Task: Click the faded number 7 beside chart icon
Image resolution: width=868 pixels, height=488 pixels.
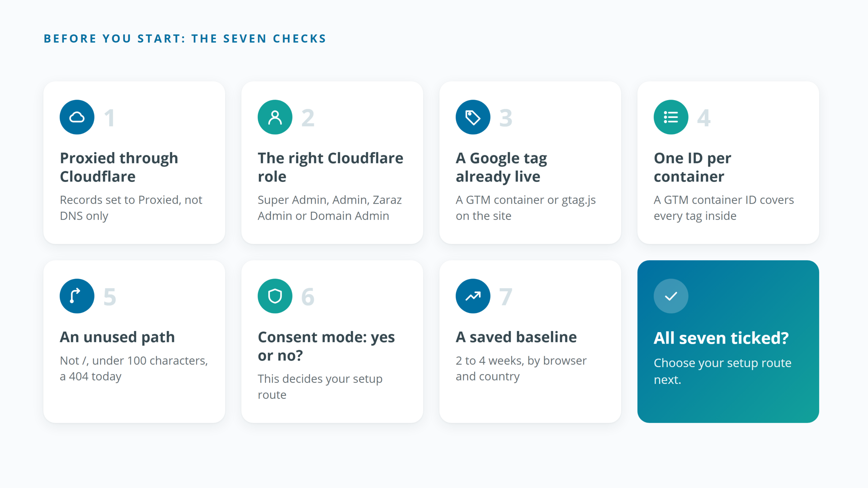Action: pyautogui.click(x=506, y=297)
